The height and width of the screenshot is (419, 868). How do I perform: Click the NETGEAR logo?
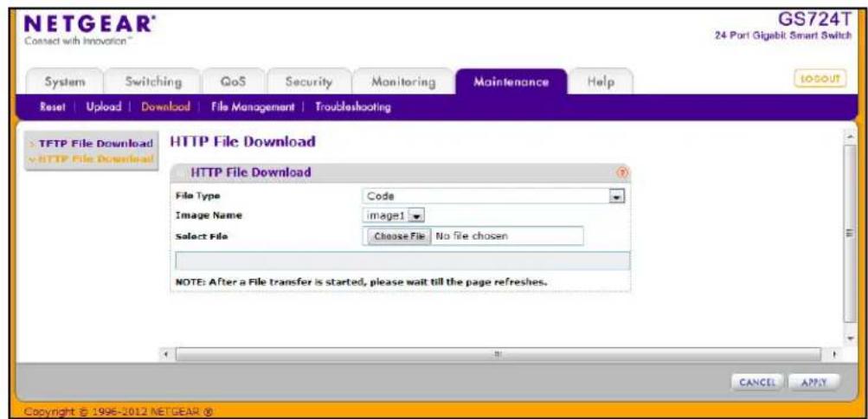click(x=91, y=26)
